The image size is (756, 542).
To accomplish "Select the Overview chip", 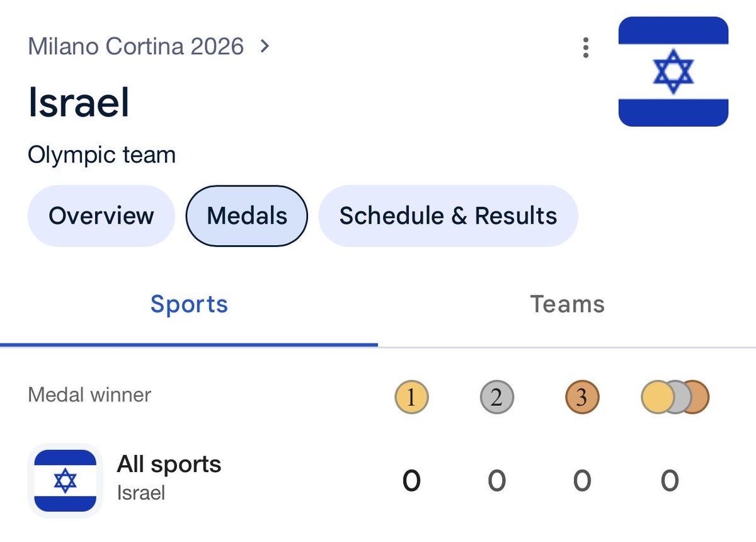I will point(101,216).
